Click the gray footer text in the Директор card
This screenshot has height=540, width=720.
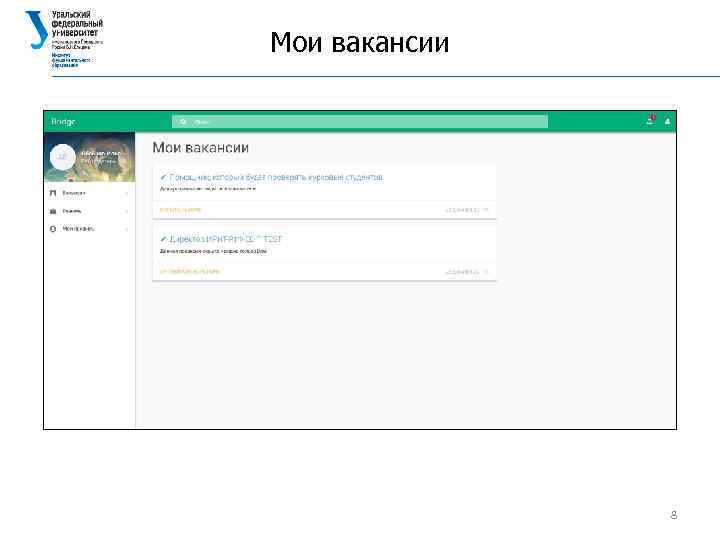click(x=462, y=272)
